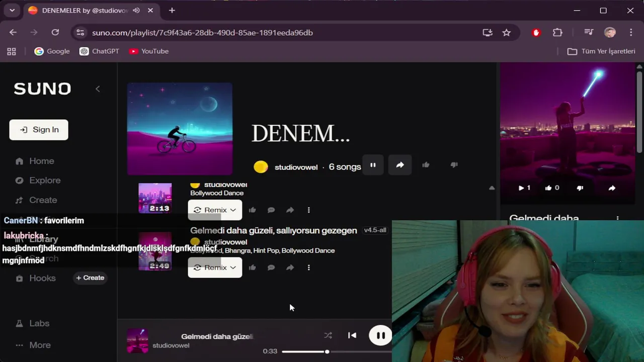Play the song thumbnail showing 2:49
Image resolution: width=644 pixels, height=362 pixels.
pos(155,251)
